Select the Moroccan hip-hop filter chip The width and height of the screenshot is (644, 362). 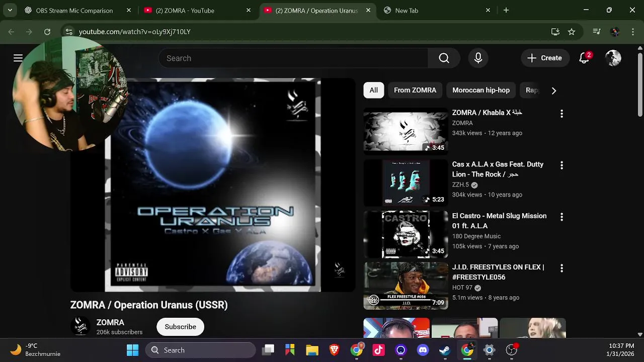tap(481, 90)
